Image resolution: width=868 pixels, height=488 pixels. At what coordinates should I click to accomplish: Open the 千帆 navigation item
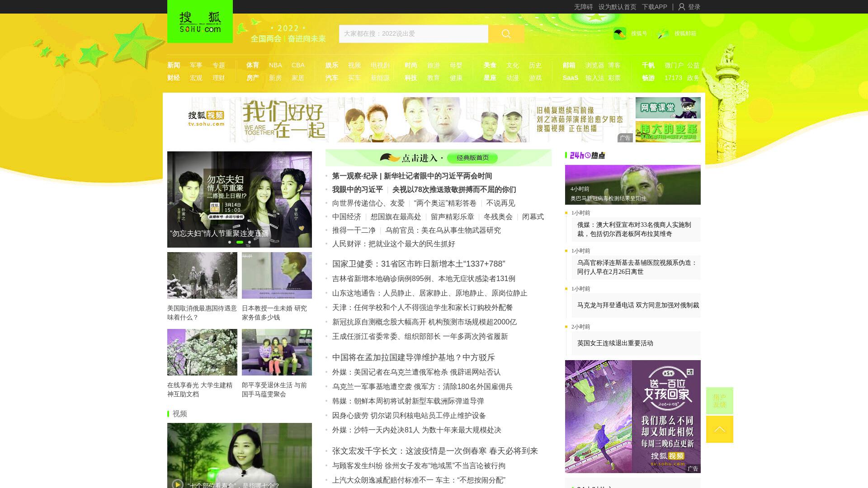click(x=648, y=65)
